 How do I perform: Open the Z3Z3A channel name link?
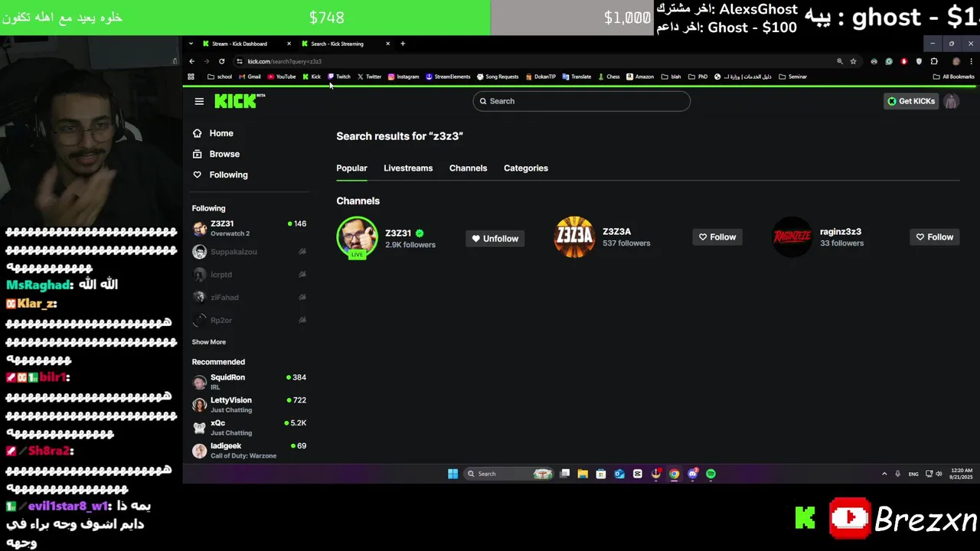click(616, 232)
